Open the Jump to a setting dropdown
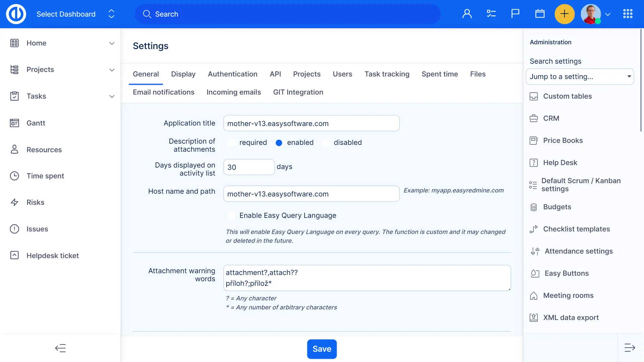644x362 pixels. click(x=580, y=76)
